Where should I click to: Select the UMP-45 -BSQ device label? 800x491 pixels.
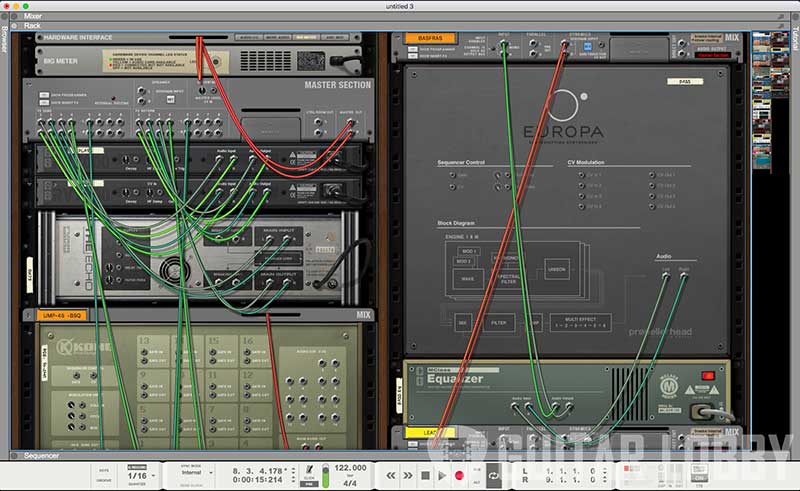(x=62, y=315)
